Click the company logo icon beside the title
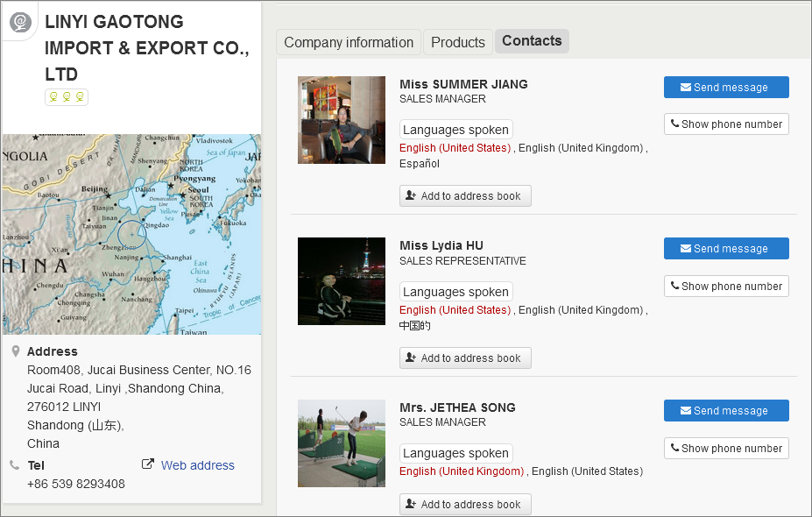This screenshot has height=517, width=812. coord(20,22)
